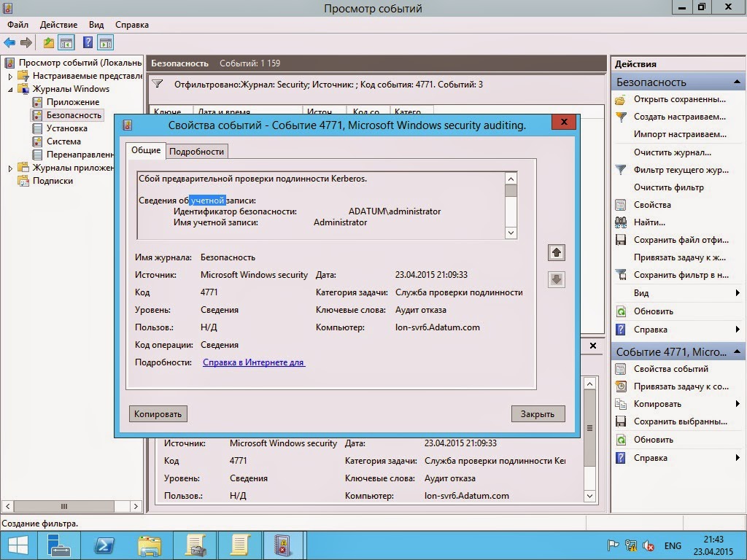Click Очистить журнал action
This screenshot has height=560, width=747.
[672, 152]
